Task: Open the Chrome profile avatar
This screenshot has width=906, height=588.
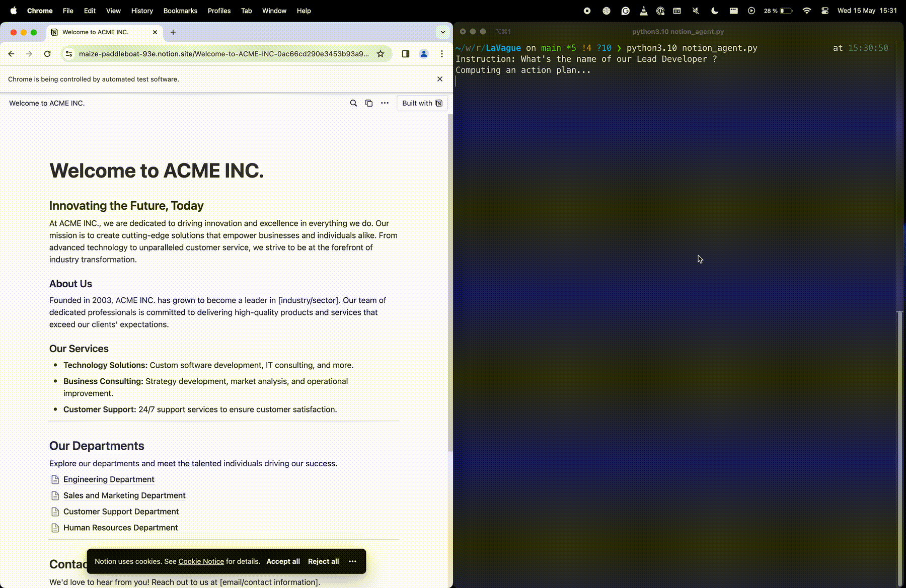Action: point(424,54)
